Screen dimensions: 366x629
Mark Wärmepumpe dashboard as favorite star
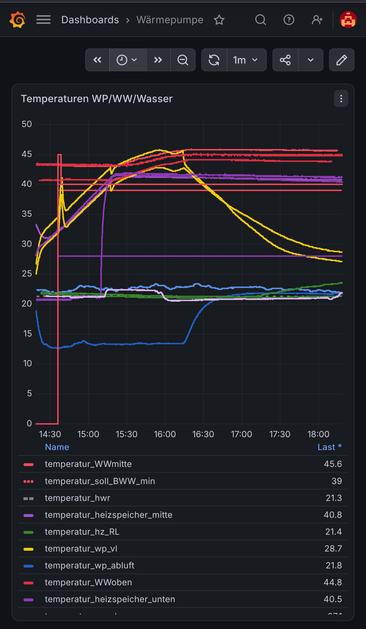(x=219, y=20)
